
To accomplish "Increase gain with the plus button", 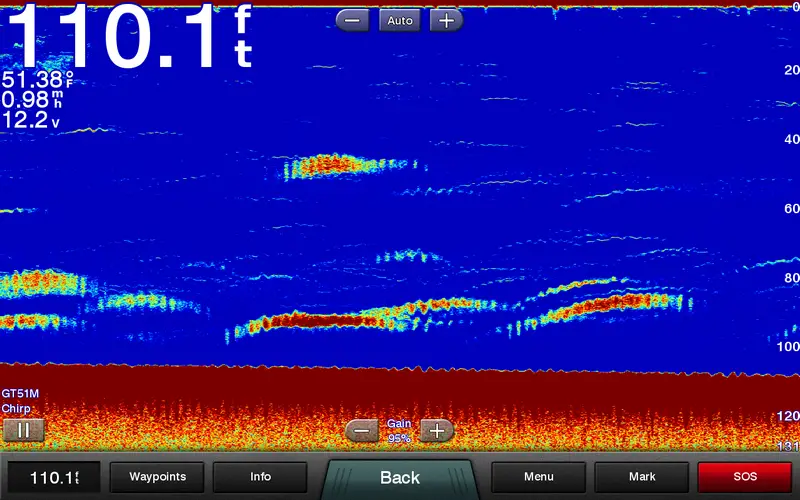I will [436, 431].
